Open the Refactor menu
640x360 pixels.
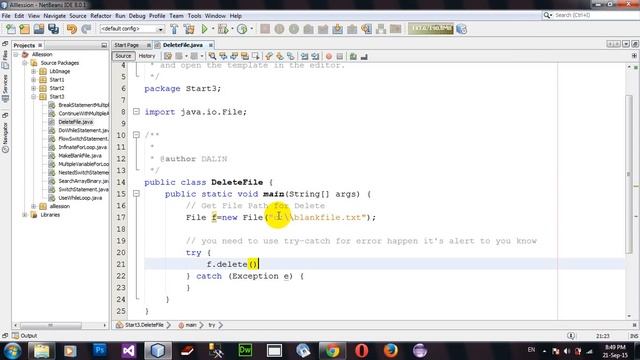[100, 16]
